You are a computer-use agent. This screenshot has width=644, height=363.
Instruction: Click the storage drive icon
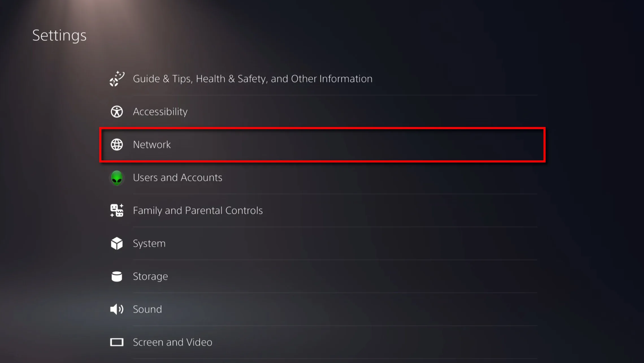[x=116, y=276]
